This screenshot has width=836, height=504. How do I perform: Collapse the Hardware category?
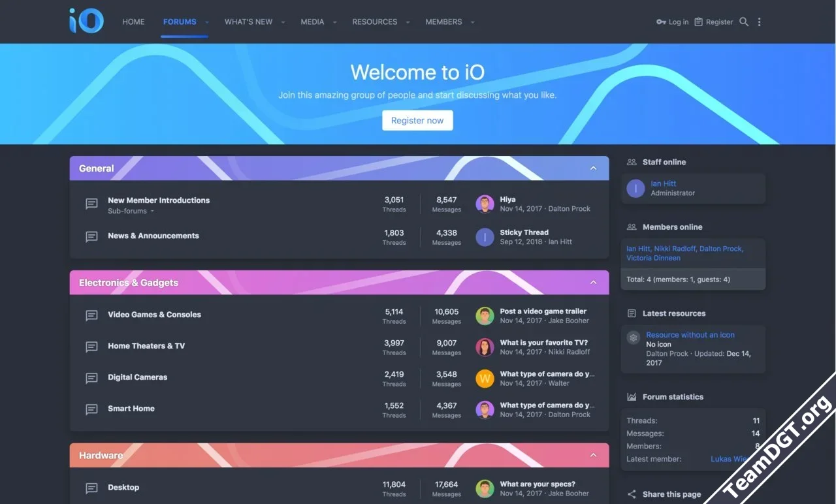click(x=593, y=455)
